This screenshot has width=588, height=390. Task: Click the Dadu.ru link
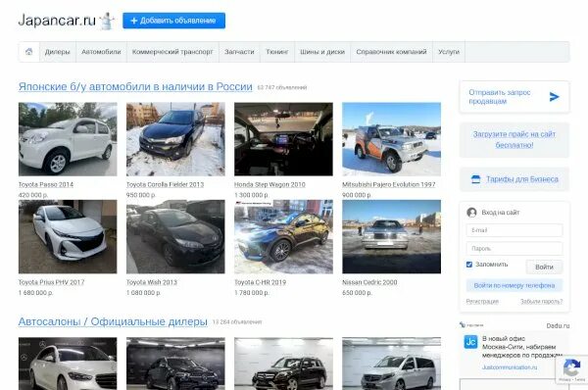pyautogui.click(x=558, y=325)
